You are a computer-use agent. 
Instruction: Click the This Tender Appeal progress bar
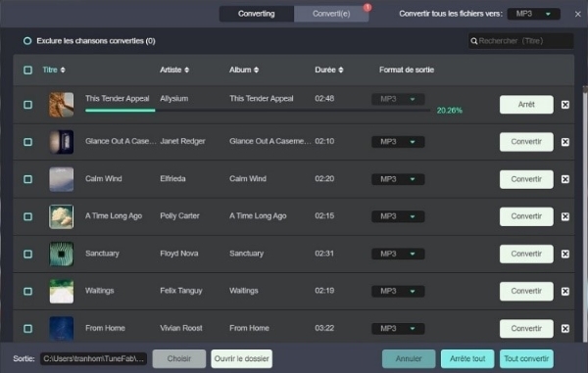[x=258, y=111]
